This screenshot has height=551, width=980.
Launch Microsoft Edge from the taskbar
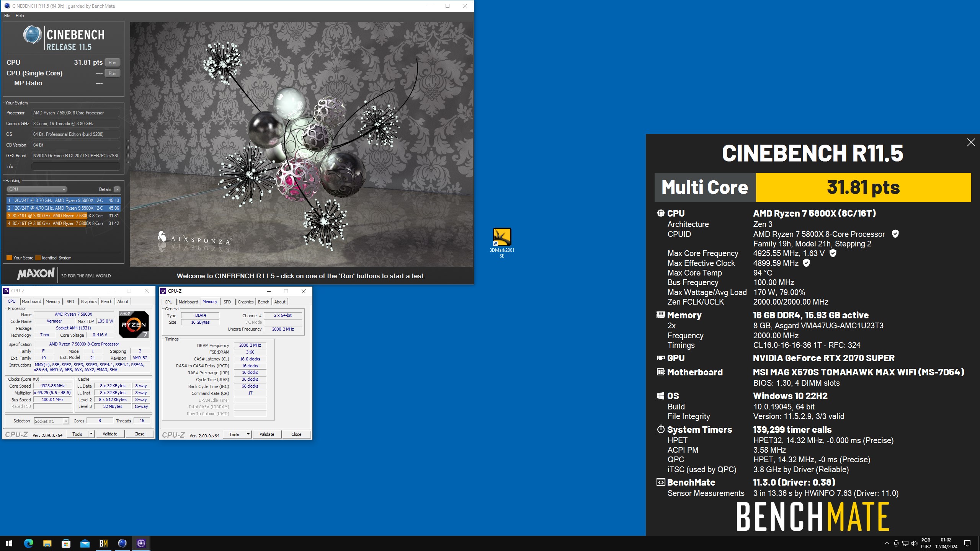pos(28,543)
